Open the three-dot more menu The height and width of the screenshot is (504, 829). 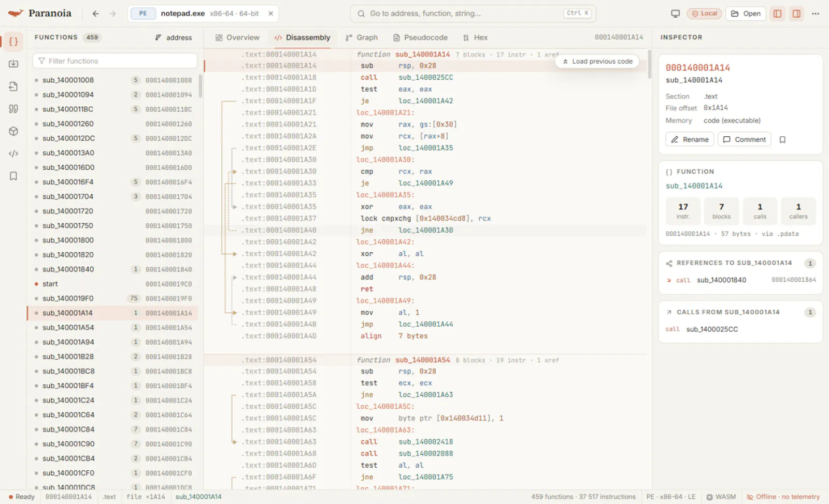point(816,13)
